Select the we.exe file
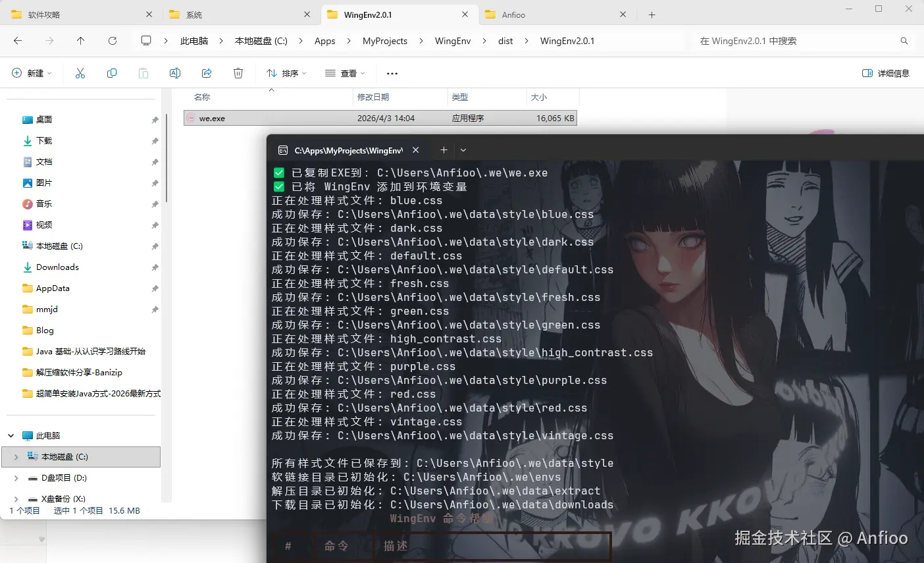This screenshot has height=563, width=924. 380,119
